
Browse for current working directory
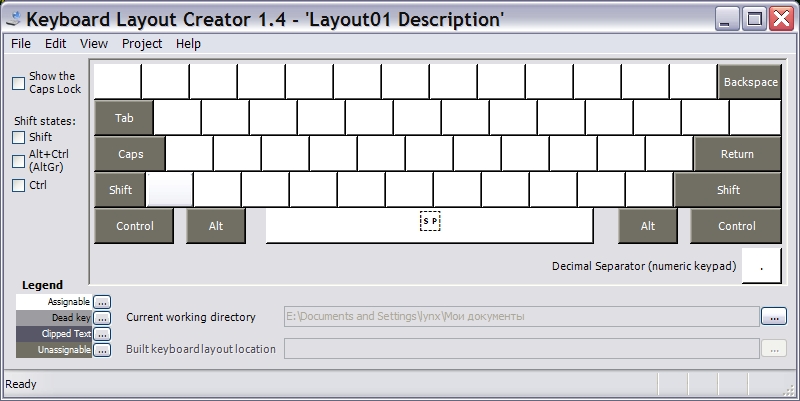(x=773, y=316)
